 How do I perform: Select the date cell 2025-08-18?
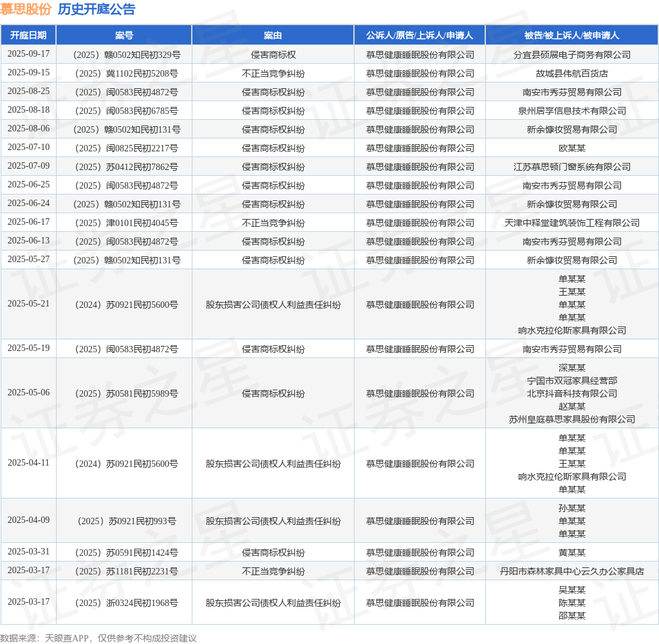point(28,109)
